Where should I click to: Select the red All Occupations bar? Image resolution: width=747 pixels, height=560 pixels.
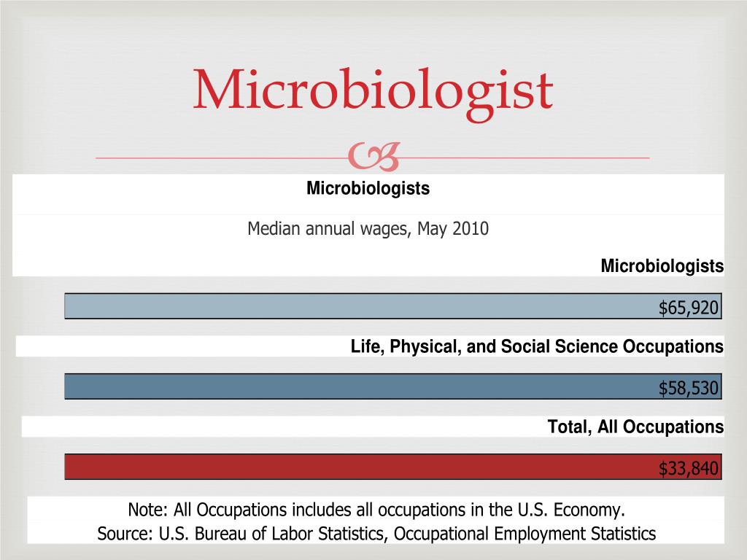click(x=393, y=467)
